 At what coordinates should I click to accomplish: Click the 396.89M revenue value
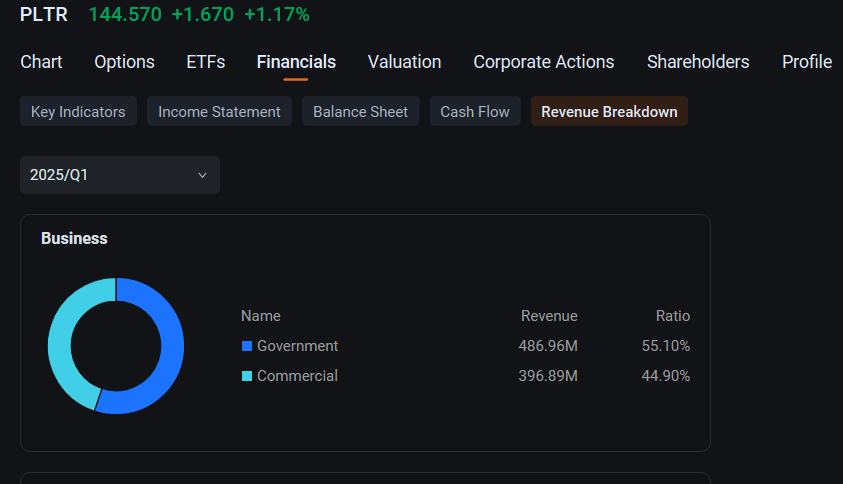[548, 376]
